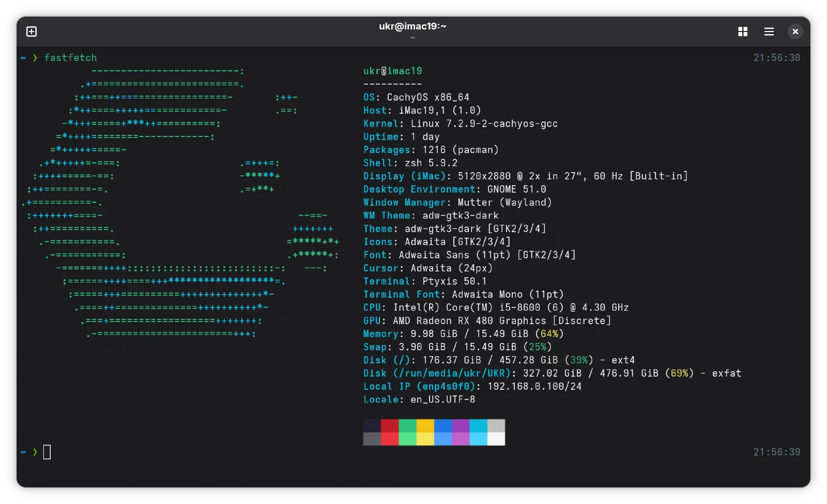Click the OS line showing CachyOS x86_64
This screenshot has height=504, width=827.
(x=416, y=97)
